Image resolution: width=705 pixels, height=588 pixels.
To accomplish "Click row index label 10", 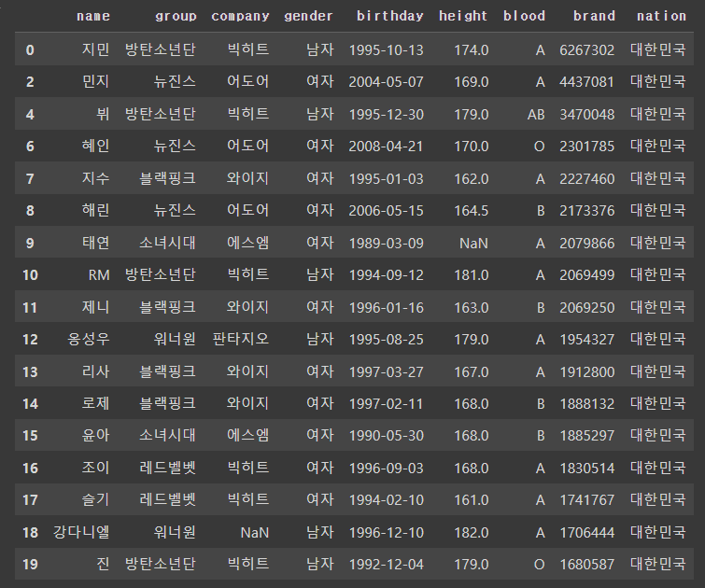I will coord(30,274).
